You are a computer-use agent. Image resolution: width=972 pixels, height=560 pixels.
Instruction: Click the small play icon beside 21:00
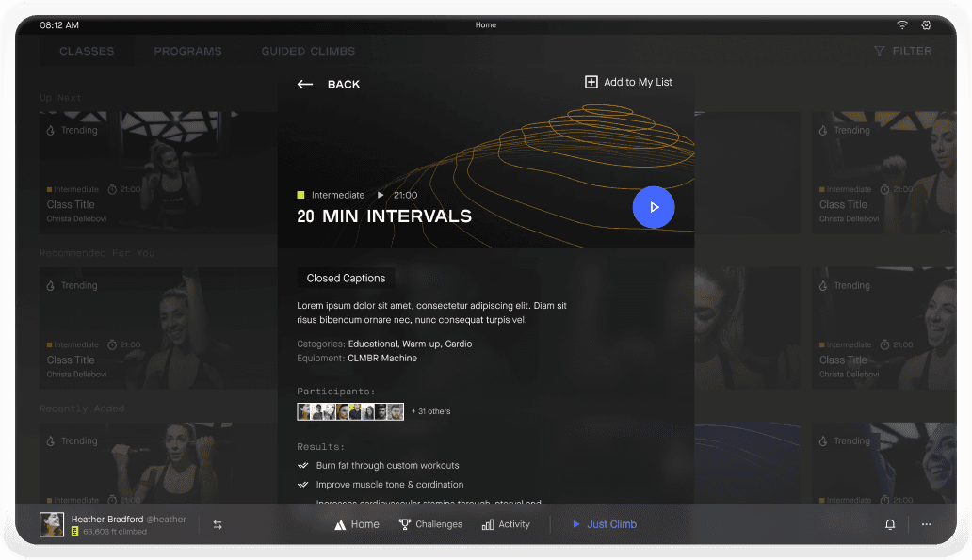point(380,195)
